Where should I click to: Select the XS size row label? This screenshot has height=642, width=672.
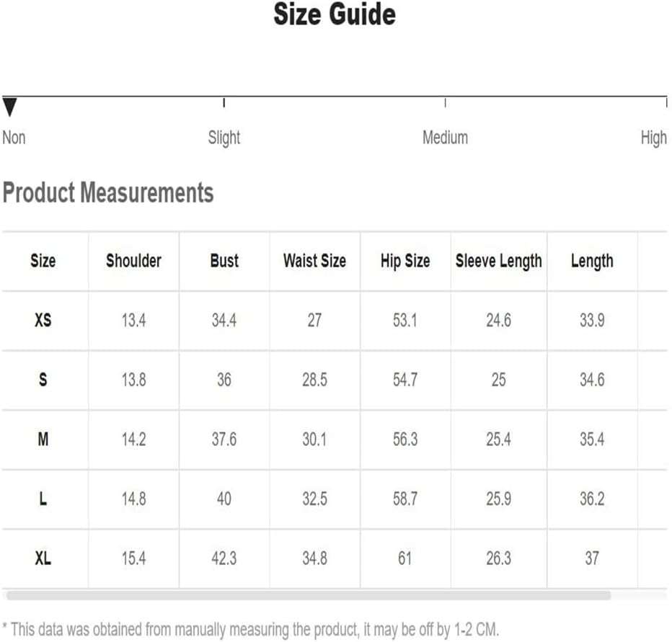tap(43, 320)
